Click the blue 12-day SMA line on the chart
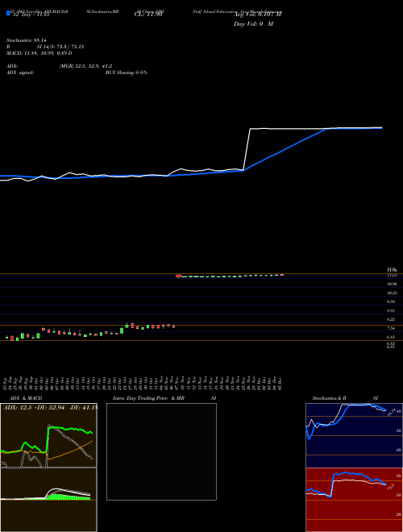The width and height of the screenshot is (403, 532). [285, 148]
